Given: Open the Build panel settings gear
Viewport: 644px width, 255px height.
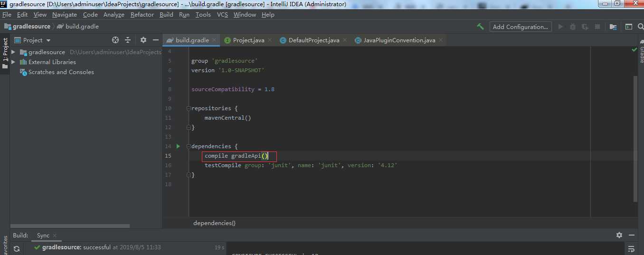Looking at the screenshot, I should pyautogui.click(x=619, y=235).
